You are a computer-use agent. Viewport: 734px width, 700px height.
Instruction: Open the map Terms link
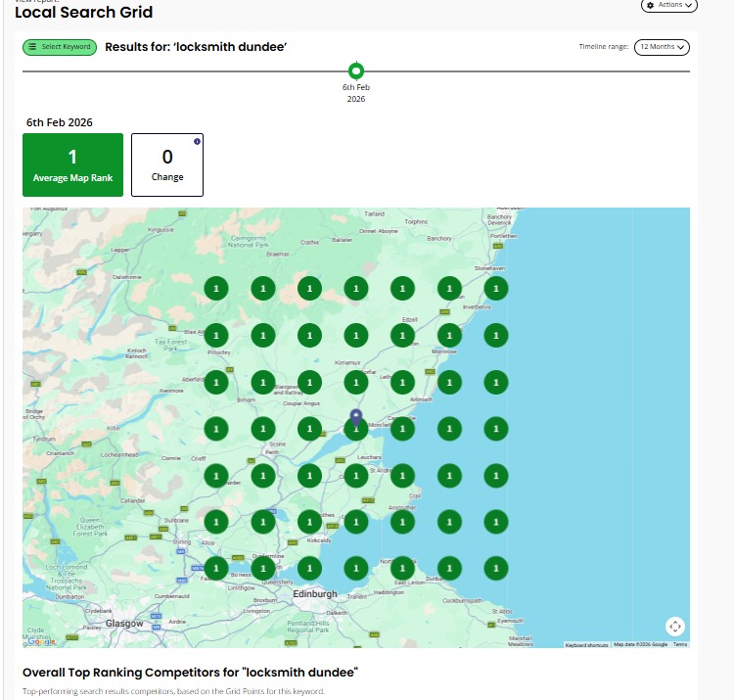680,645
